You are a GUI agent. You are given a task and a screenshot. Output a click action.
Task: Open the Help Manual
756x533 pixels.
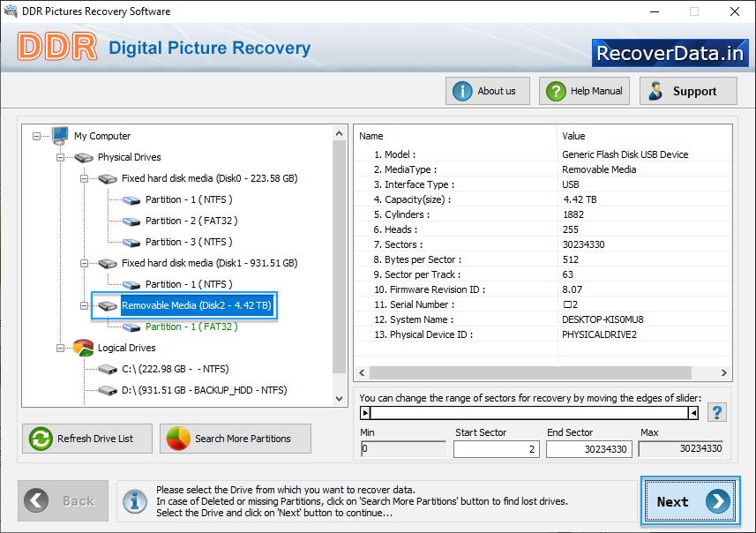tap(584, 91)
